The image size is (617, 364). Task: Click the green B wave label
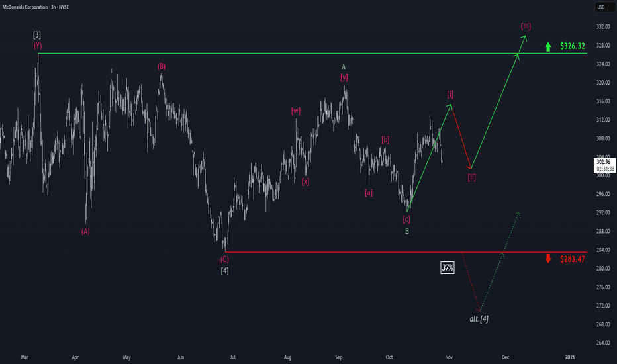coord(407,231)
